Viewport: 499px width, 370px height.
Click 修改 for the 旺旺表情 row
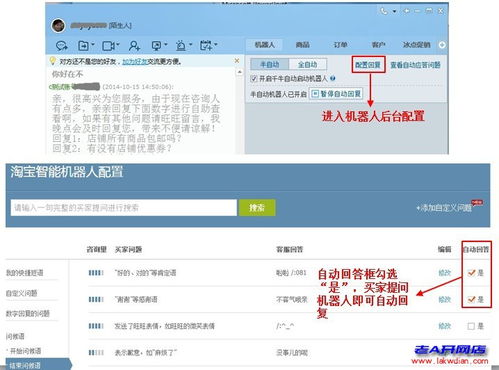pyautogui.click(x=444, y=326)
